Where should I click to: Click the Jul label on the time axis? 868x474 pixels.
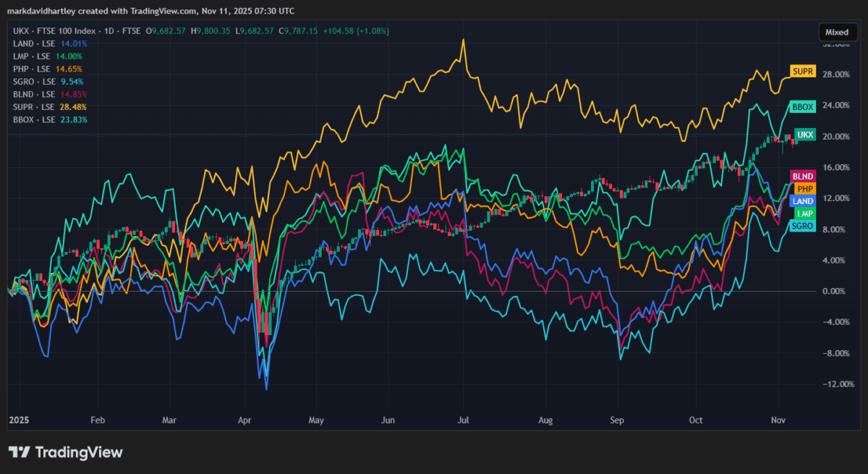tap(463, 420)
